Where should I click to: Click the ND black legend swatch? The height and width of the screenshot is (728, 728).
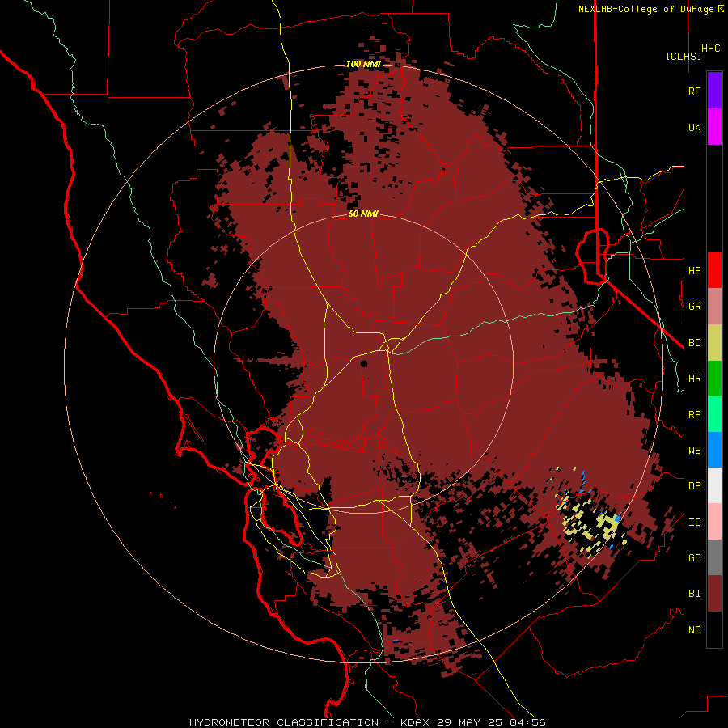pyautogui.click(x=714, y=629)
